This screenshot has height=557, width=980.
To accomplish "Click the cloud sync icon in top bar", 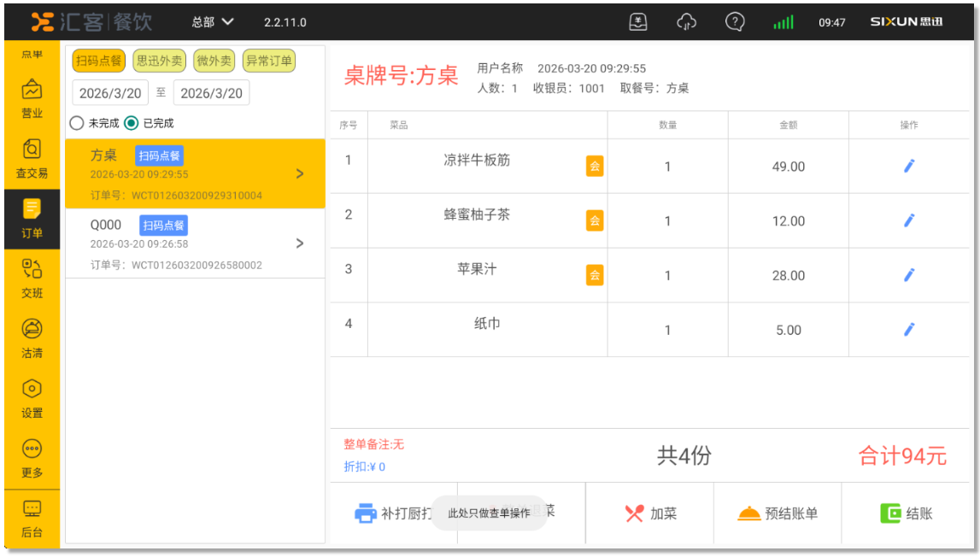I will [686, 22].
